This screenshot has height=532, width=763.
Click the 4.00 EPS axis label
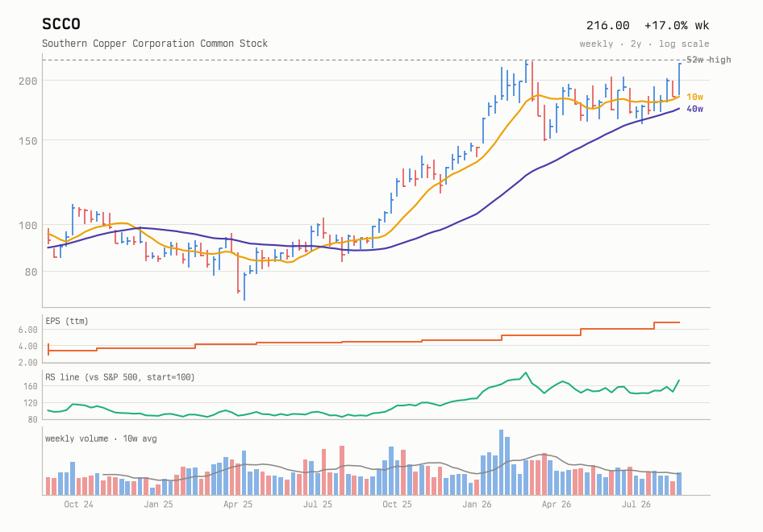(27, 347)
